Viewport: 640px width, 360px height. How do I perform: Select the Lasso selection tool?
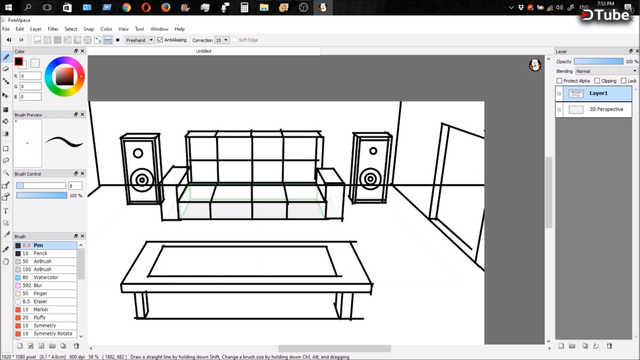tap(6, 160)
